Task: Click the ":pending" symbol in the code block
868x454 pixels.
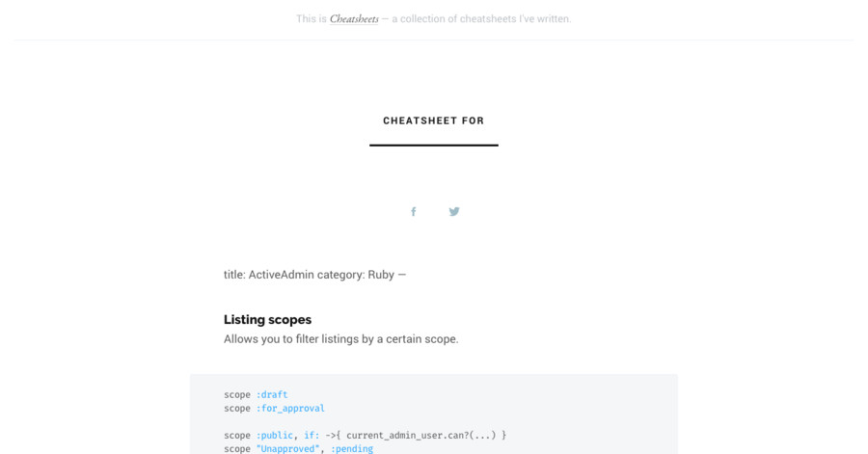Action: coord(351,448)
